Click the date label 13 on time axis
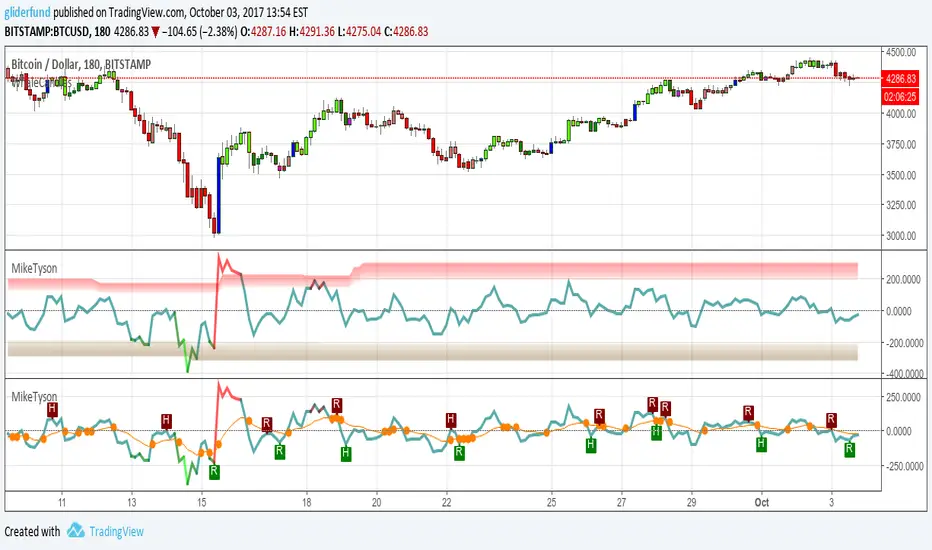This screenshot has width=932, height=550. coord(132,502)
